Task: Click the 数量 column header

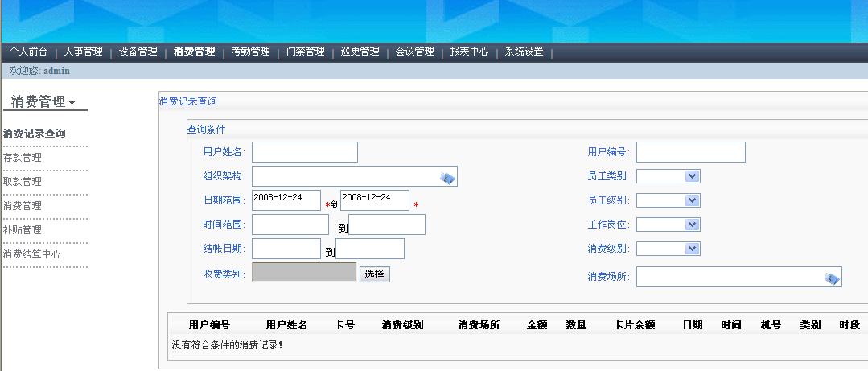Action: point(576,325)
